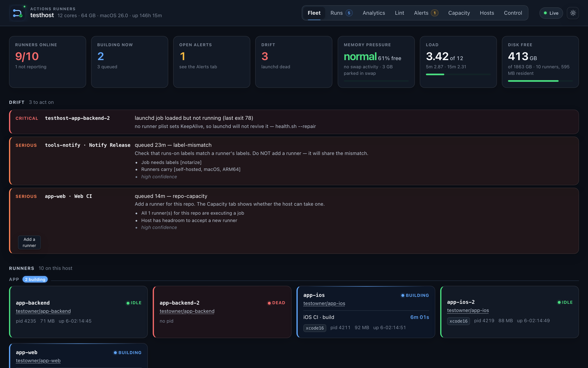This screenshot has height=368, width=588.
Task: Click the testhost hostname in header
Action: [x=42, y=15]
